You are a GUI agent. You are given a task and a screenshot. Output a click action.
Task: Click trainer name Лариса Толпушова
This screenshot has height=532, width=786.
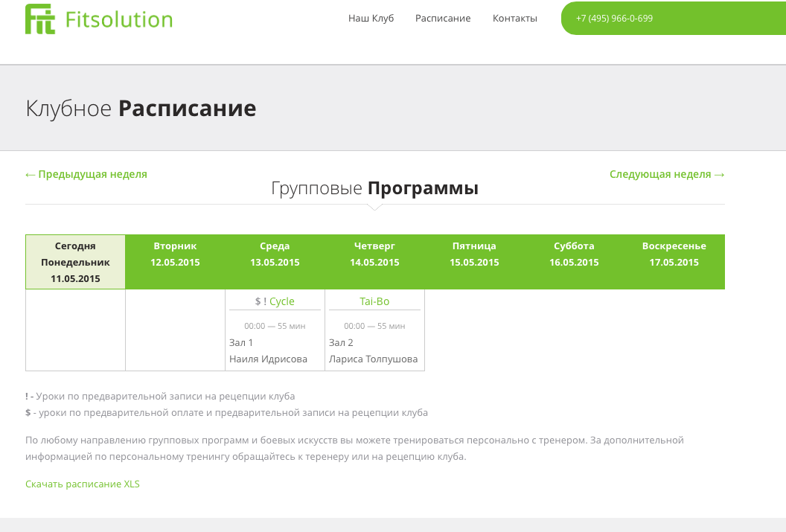point(373,359)
